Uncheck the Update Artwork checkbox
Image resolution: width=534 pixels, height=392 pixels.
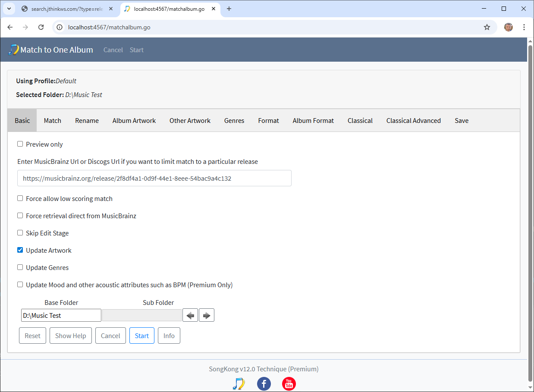tap(20, 250)
